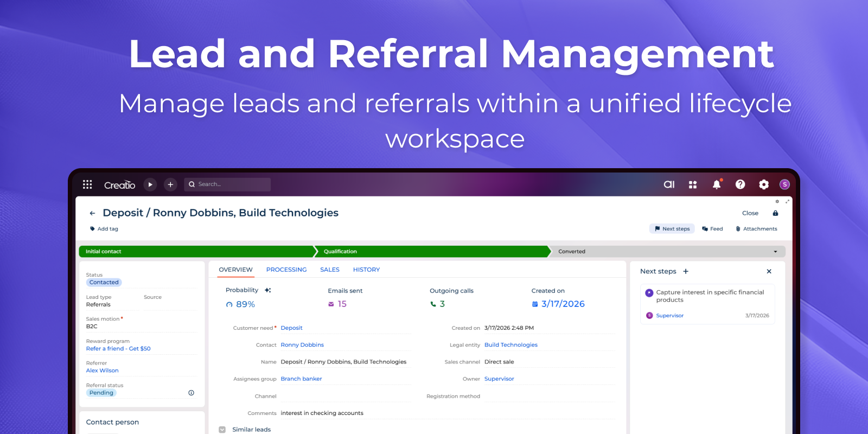Open the notifications bell
This screenshot has width=868, height=434.
(x=717, y=184)
